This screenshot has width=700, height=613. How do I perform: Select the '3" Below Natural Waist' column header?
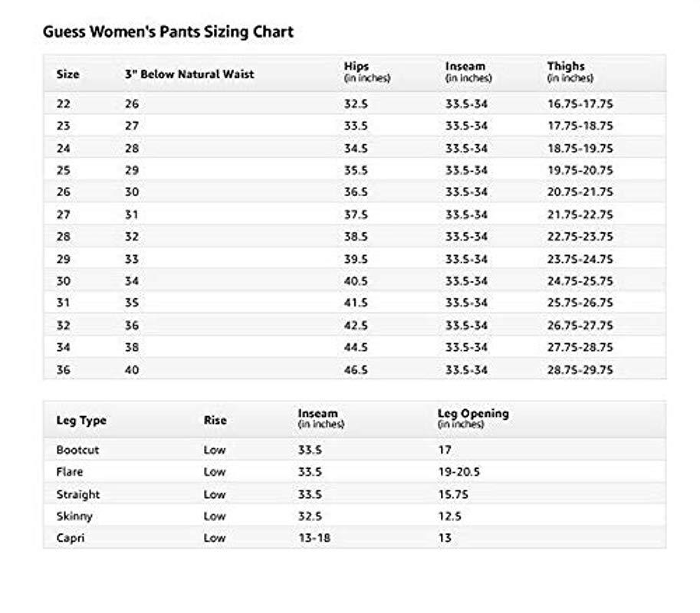[189, 74]
